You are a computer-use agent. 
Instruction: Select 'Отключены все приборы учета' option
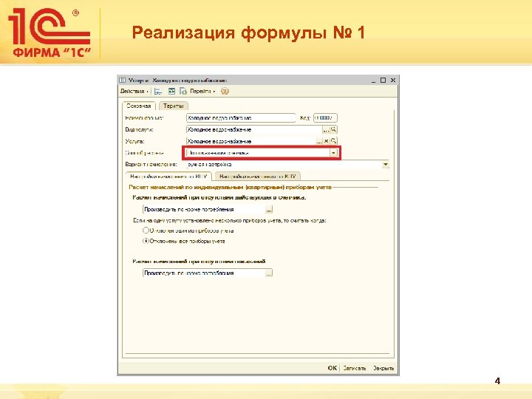tap(184, 241)
